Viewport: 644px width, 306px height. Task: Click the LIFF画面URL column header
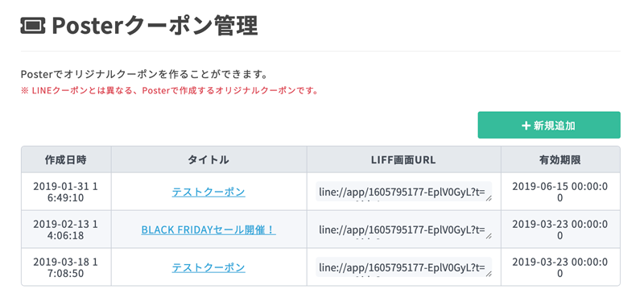click(x=404, y=159)
